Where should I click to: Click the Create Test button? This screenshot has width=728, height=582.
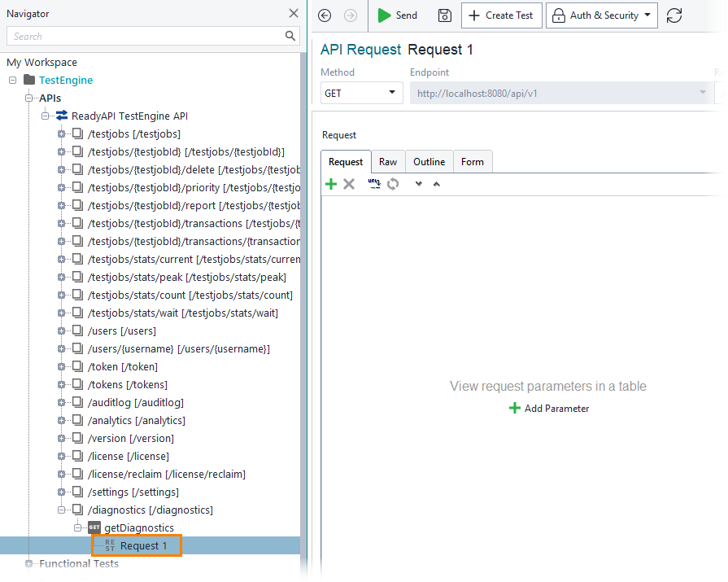(501, 15)
